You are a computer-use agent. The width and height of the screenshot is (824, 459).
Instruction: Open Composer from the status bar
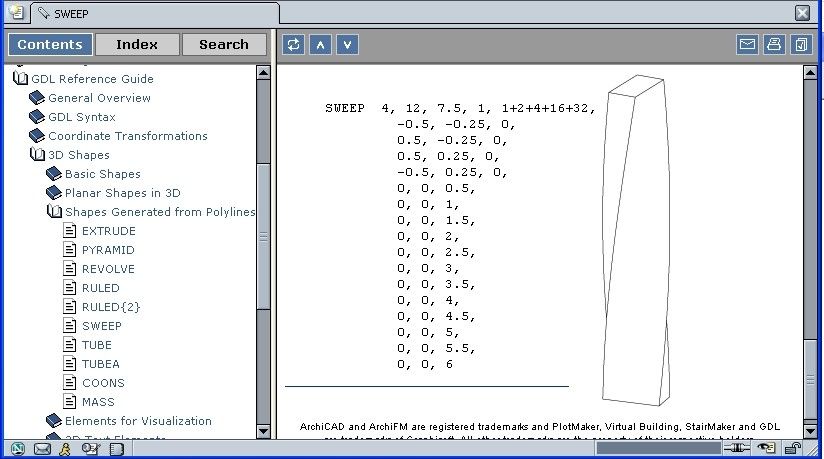(90, 448)
